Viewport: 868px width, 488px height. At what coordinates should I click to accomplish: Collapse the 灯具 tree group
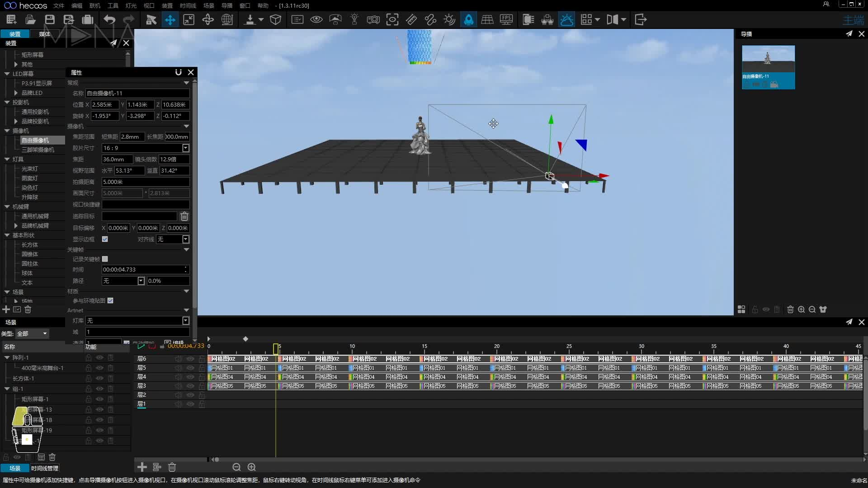(7, 159)
